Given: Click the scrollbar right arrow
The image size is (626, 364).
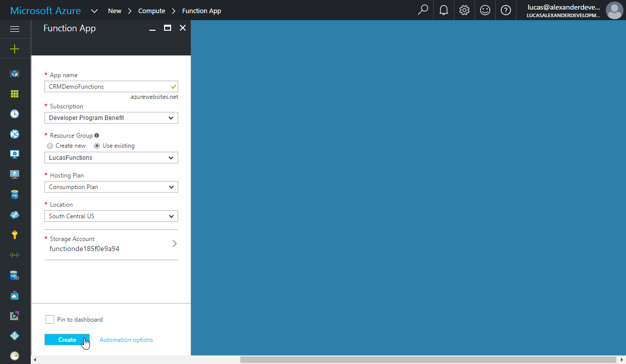Looking at the screenshot, I should coord(621,360).
